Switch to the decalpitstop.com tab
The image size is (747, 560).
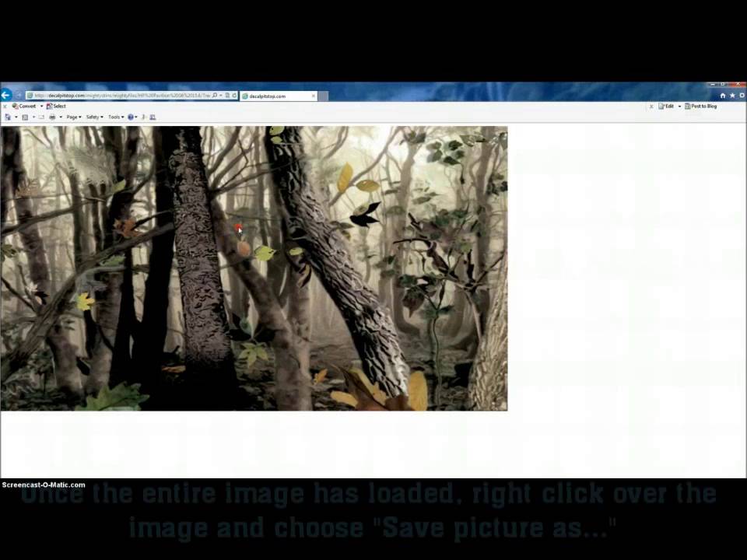coord(268,96)
